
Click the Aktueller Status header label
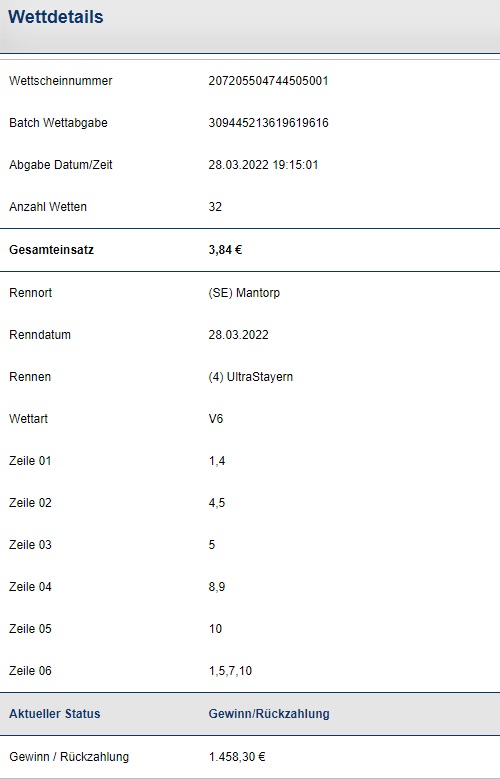tap(55, 713)
